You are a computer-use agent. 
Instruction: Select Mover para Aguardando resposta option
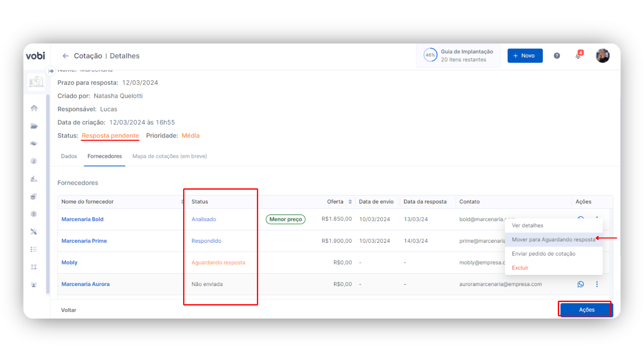(x=553, y=240)
